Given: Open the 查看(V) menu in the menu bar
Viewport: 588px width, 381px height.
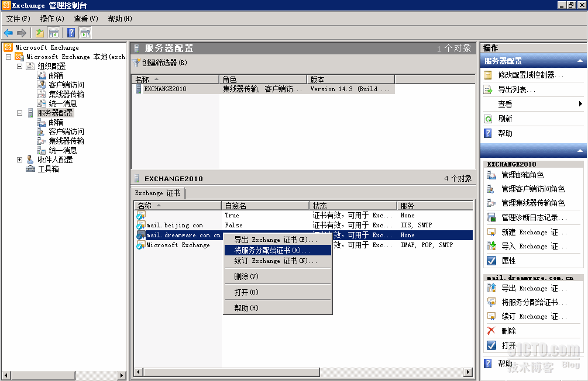Looking at the screenshot, I should click(x=86, y=19).
